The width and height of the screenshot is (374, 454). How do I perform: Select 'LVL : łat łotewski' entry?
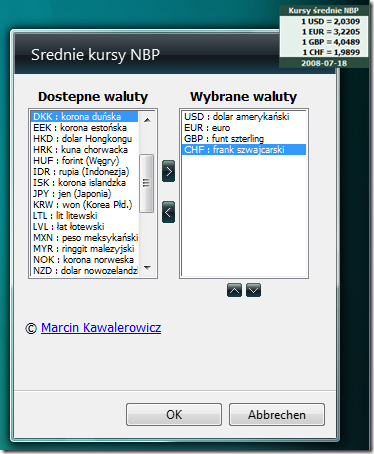84,226
